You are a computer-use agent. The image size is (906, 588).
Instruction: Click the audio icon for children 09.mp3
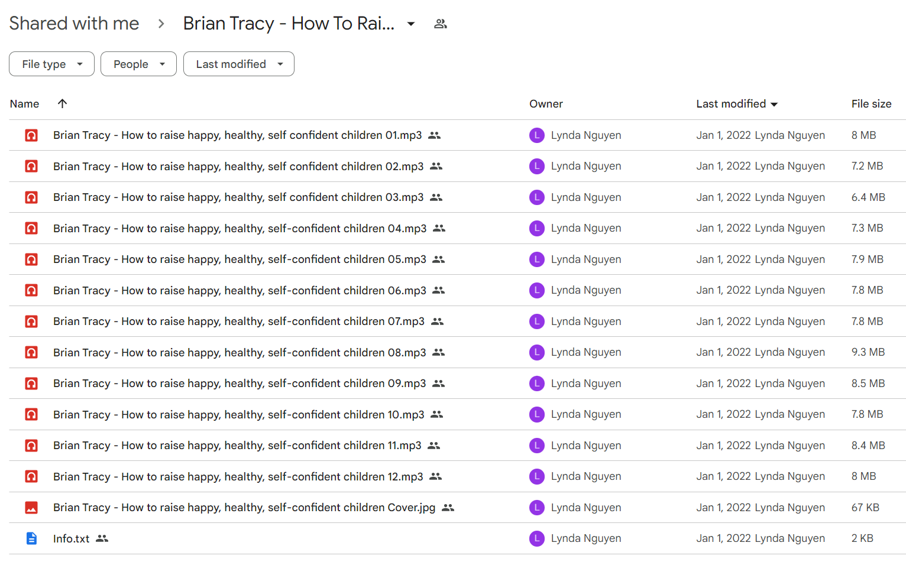tap(31, 384)
